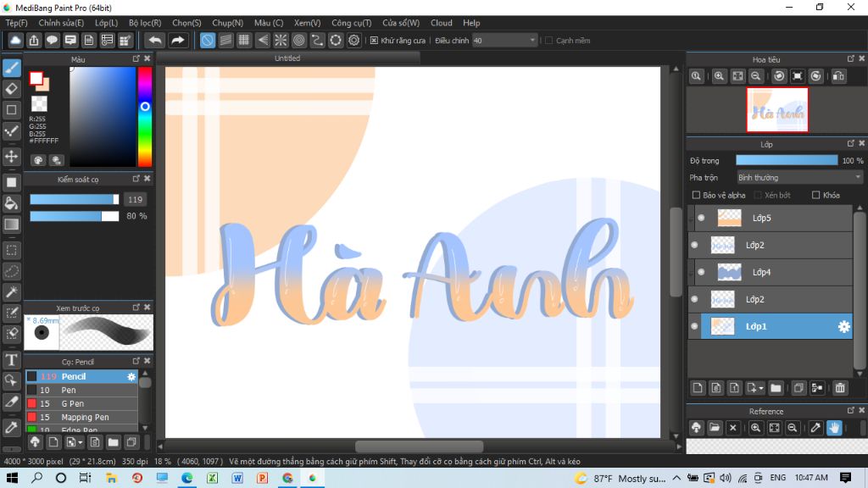Show hidden icons in system tray

click(676, 478)
